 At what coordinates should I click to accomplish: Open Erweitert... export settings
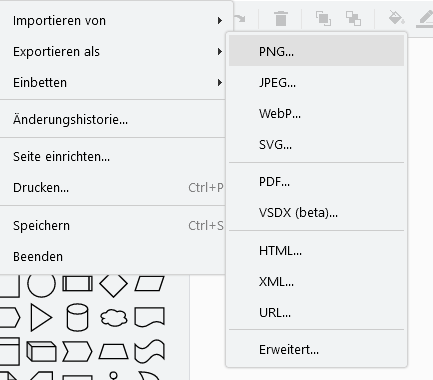316,349
